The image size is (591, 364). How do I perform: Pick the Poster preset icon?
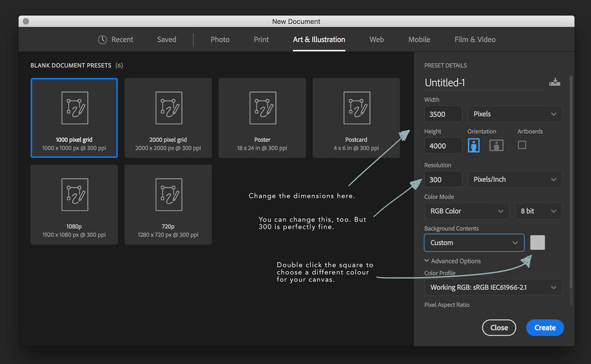tap(262, 108)
